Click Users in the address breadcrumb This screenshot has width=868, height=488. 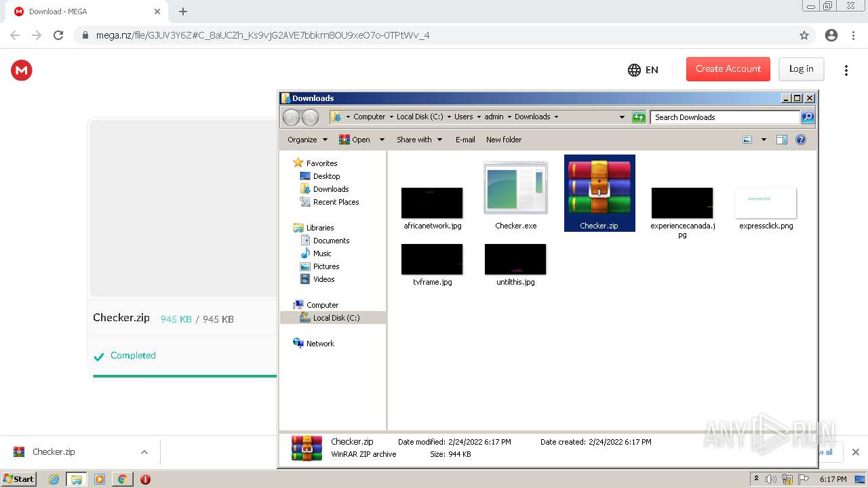[x=464, y=117]
